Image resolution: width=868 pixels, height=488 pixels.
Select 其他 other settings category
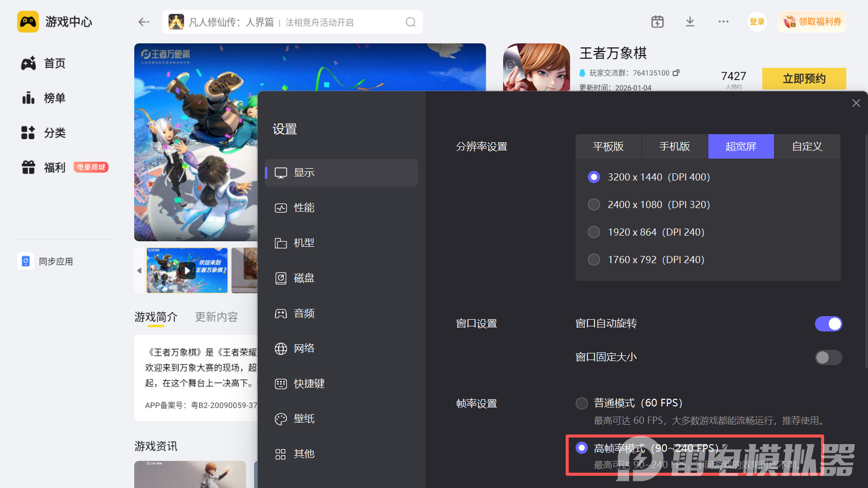click(341, 454)
